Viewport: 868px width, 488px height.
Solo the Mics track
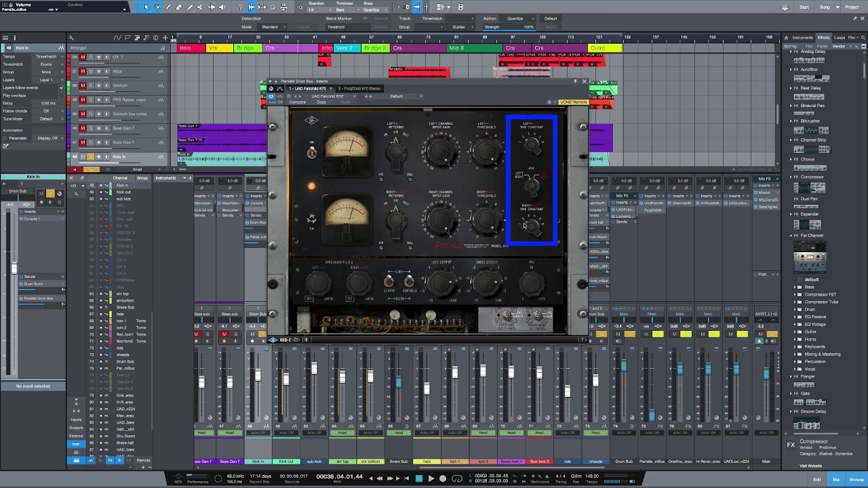pos(91,71)
